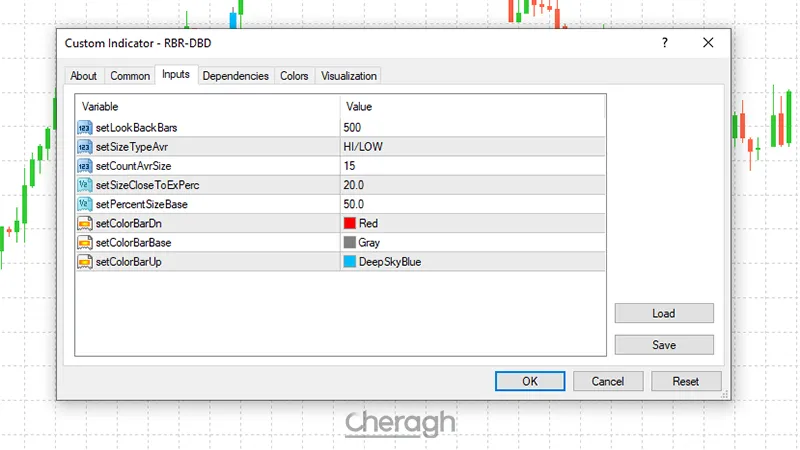Click the 500 value for setLookBackBars
This screenshot has width=800, height=450.
point(352,127)
